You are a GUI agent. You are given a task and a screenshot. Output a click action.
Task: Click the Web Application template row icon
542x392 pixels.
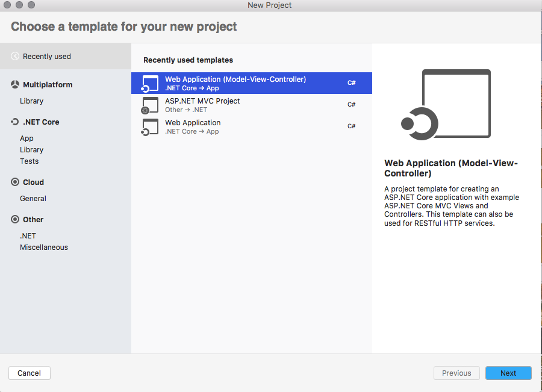pos(150,127)
